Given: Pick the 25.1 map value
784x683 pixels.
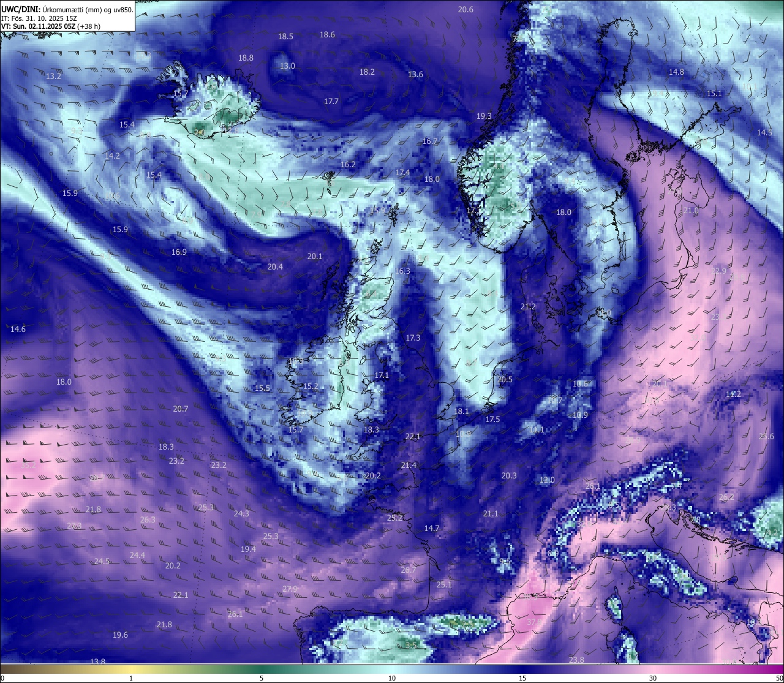Looking at the screenshot, I should 444,584.
